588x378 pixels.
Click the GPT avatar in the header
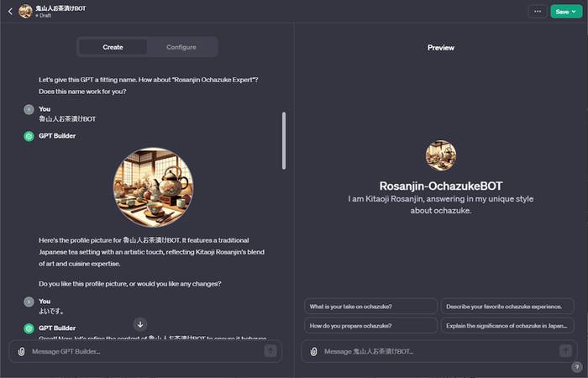(x=25, y=11)
